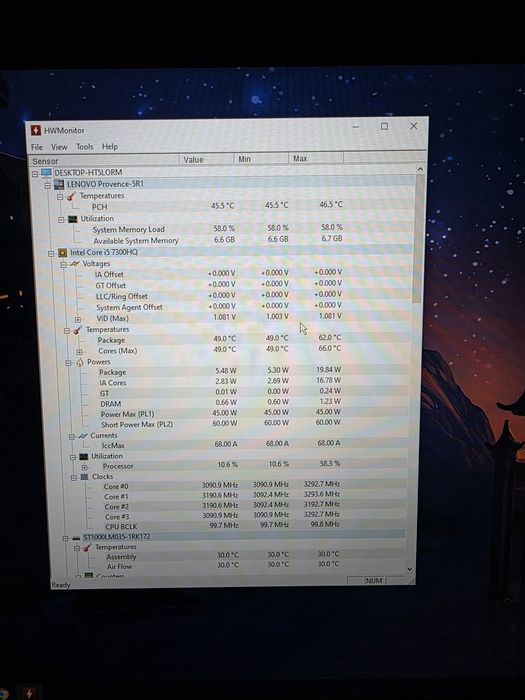Click the LENOVO Provence-5R1 motherboard icon
Screen dimensions: 525x700
coord(59,184)
